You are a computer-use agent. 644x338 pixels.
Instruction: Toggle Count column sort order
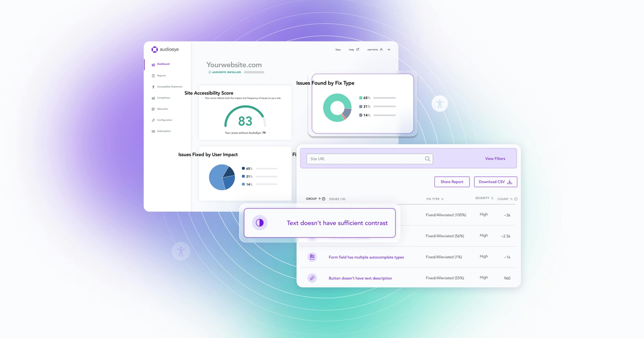click(511, 199)
